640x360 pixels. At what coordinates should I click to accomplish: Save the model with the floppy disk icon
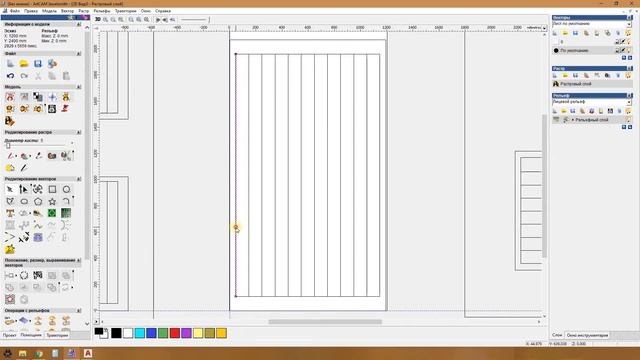point(38,64)
